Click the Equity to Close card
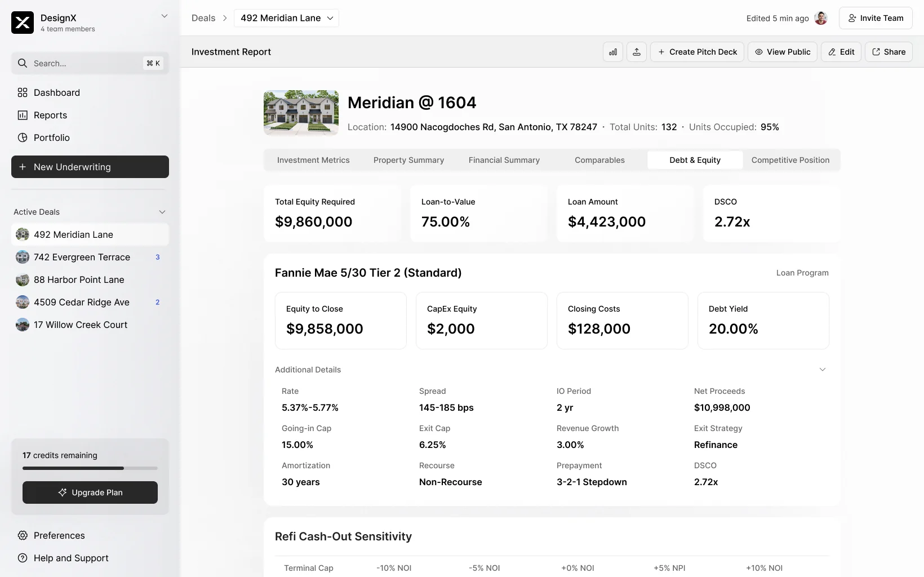This screenshot has height=577, width=924. (341, 321)
